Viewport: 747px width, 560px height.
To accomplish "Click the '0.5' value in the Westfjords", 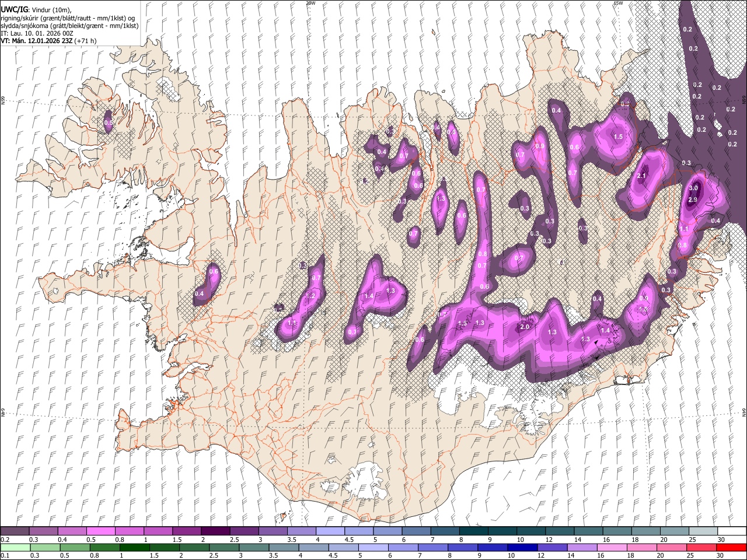I will click(108, 123).
